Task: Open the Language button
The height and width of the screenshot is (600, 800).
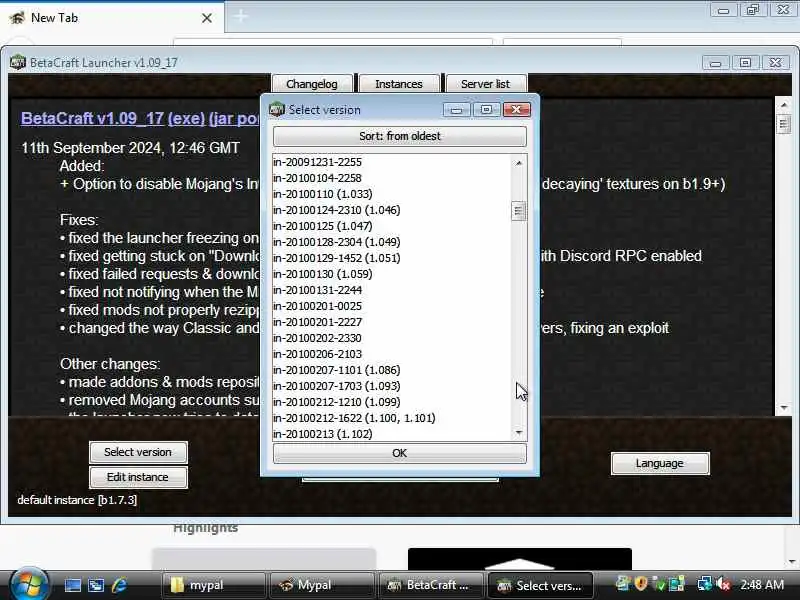Action: click(x=660, y=463)
